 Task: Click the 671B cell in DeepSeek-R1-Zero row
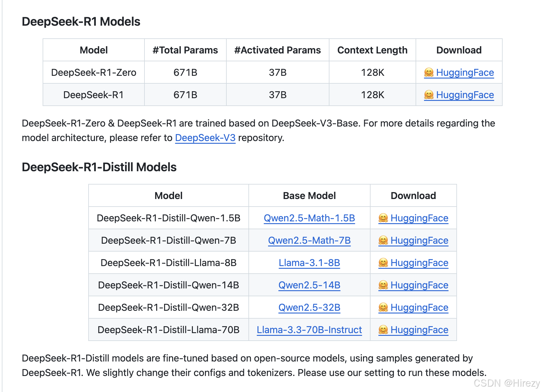point(185,72)
